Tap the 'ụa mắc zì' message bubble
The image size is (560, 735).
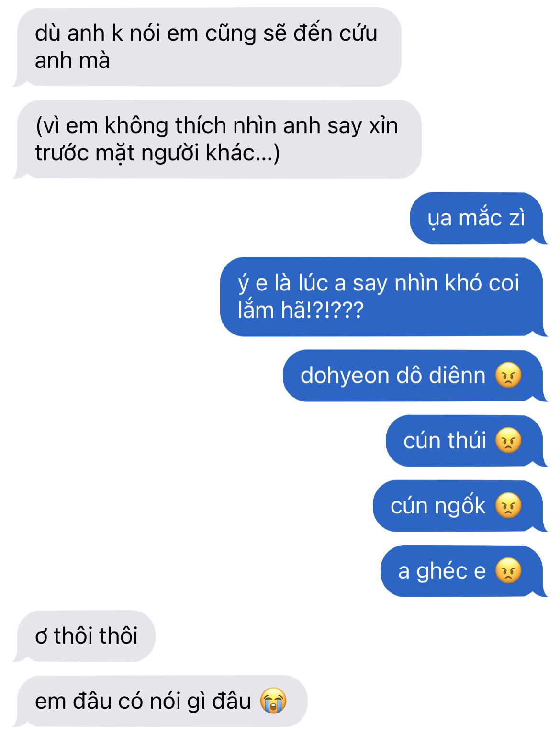tap(478, 218)
